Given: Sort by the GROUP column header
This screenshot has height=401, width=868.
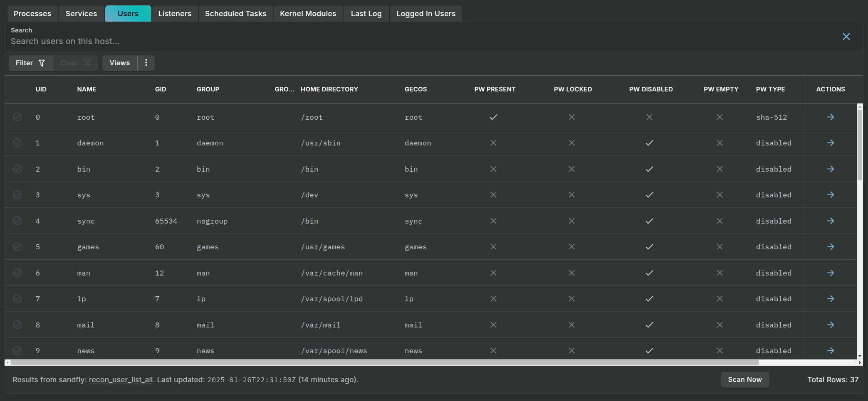Looking at the screenshot, I should [x=208, y=89].
